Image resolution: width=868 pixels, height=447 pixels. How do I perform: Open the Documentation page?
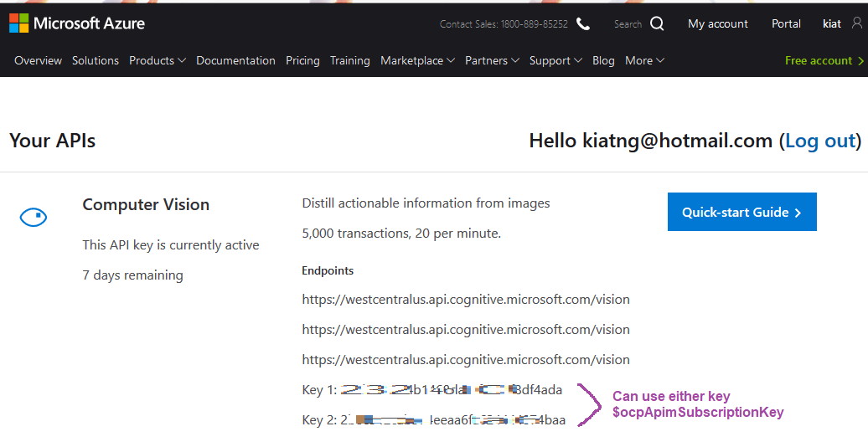click(235, 60)
